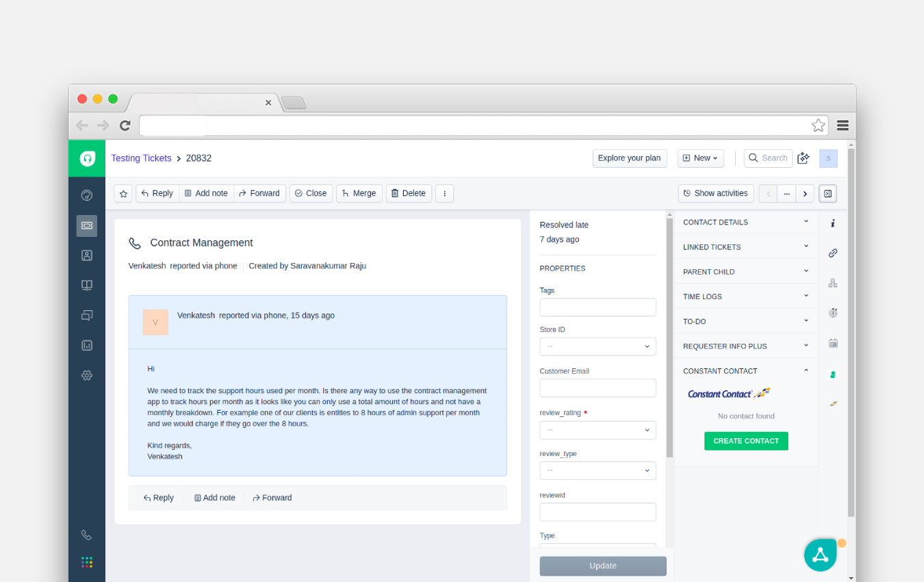The image size is (924, 582).
Task: Expand the LINKED TICKETS section
Action: (x=746, y=247)
